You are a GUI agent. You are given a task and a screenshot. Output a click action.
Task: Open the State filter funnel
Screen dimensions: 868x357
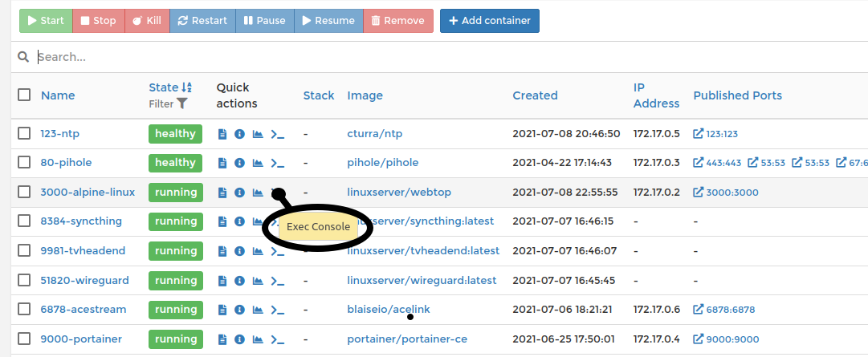pos(182,103)
